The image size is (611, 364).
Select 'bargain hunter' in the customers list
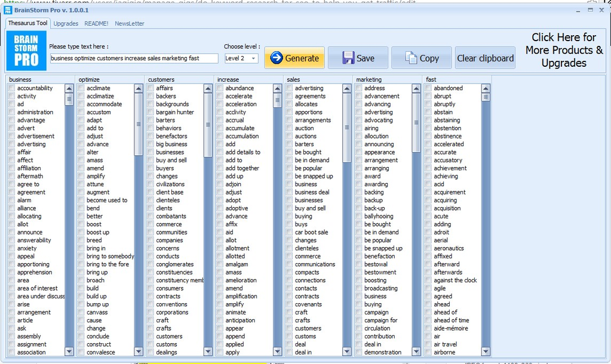tap(175, 112)
